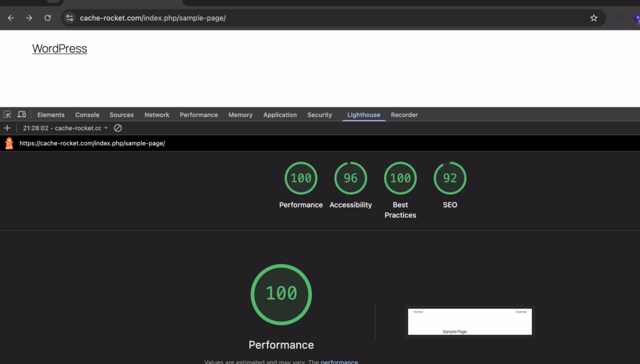Screen dimensions: 640x364
Task: Click the Sample Page screenshot thumbnail
Action: coord(470,322)
